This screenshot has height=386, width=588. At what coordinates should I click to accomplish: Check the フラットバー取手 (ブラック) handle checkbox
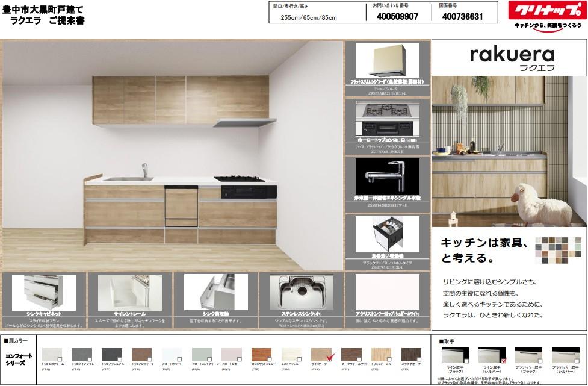540,360
